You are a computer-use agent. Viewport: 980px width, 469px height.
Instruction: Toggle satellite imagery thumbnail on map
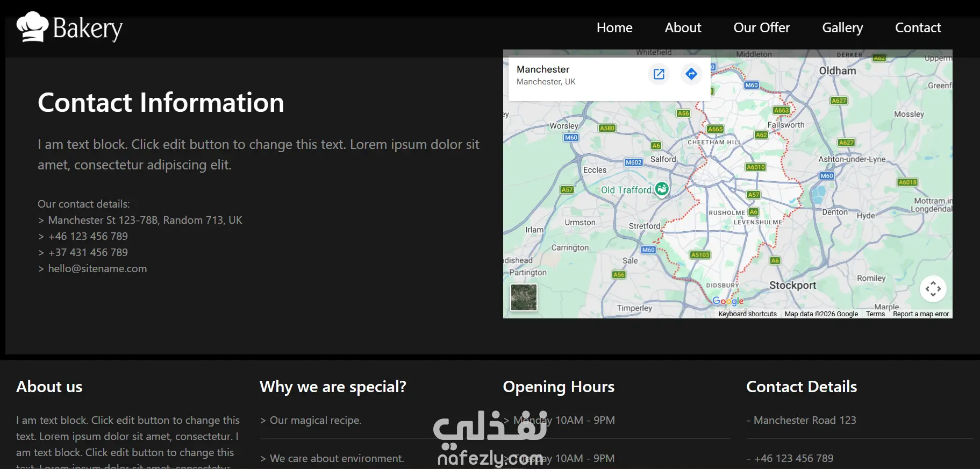click(524, 297)
